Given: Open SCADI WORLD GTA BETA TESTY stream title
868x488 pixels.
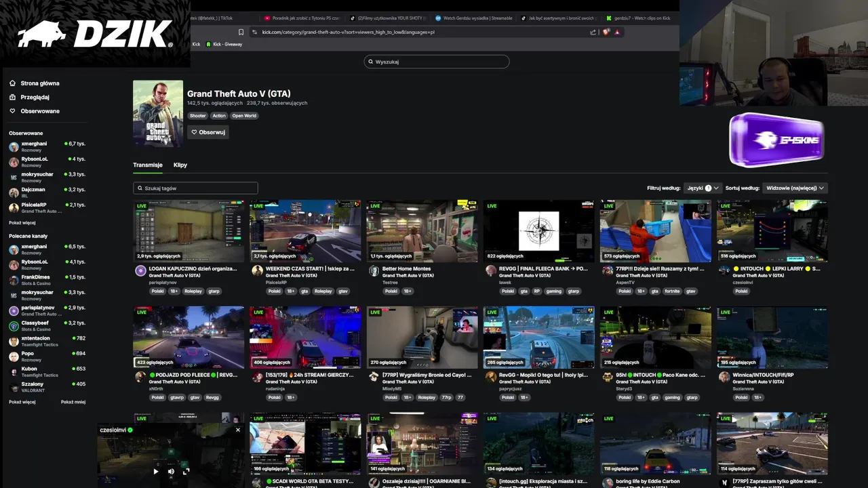Looking at the screenshot, I should (x=309, y=482).
